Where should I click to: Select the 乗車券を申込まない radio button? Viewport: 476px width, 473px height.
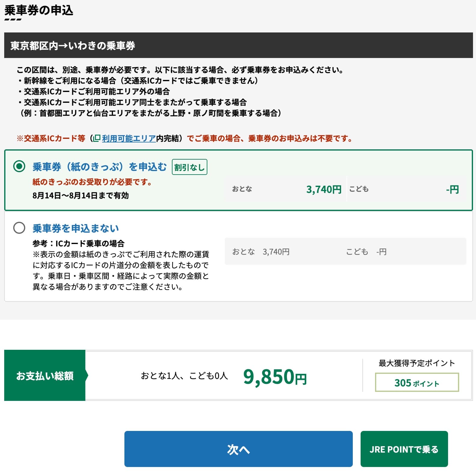(x=19, y=228)
